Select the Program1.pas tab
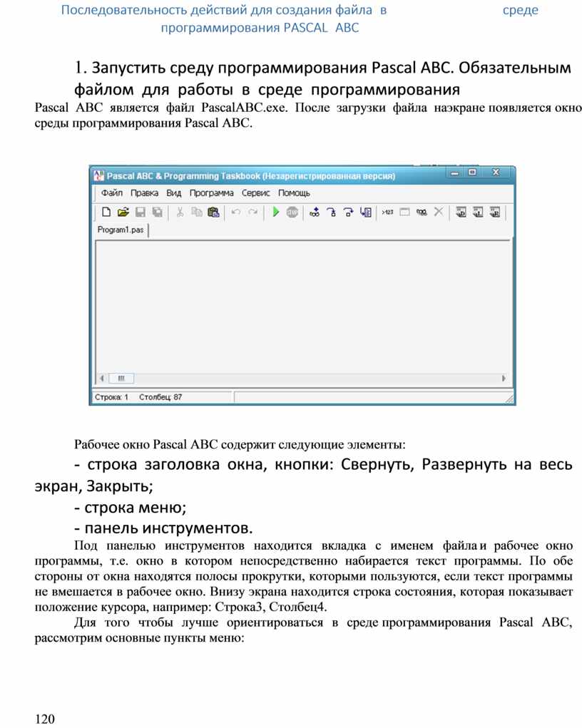This screenshot has height=728, width=582. 121,230
